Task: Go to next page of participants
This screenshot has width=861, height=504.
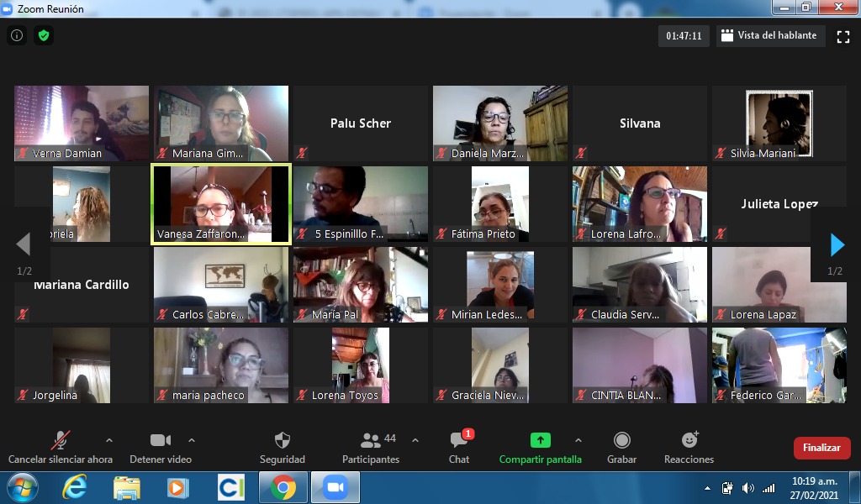Action: click(x=837, y=244)
